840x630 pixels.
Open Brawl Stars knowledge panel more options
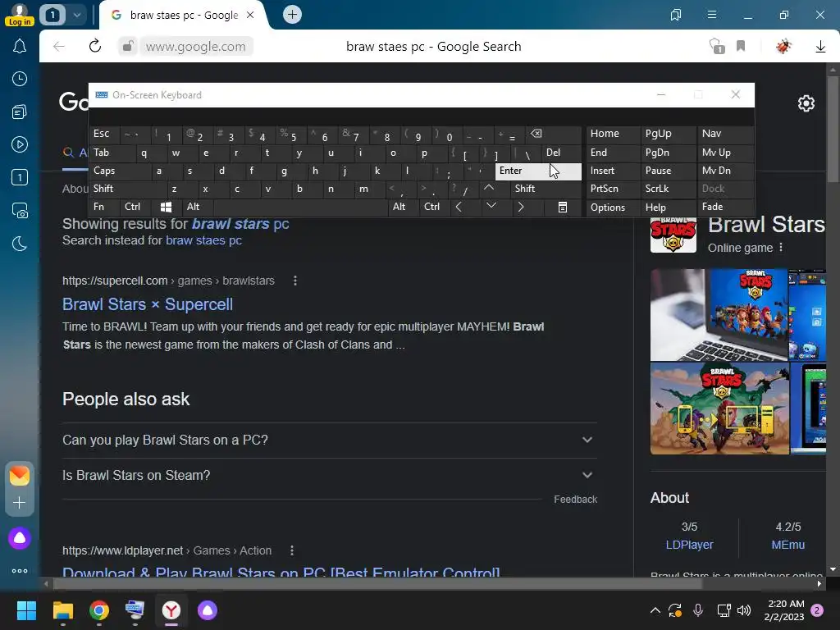click(781, 248)
